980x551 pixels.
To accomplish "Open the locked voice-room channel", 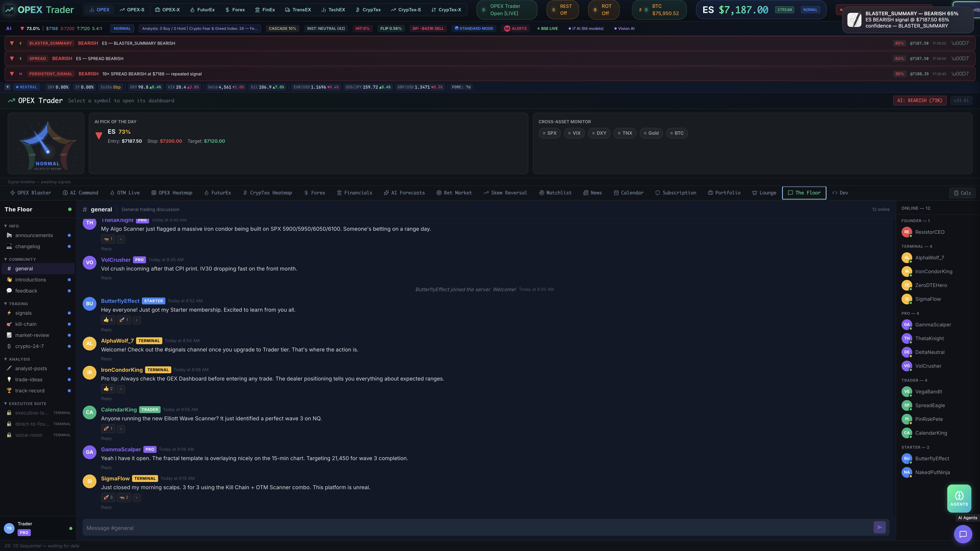I will tap(38, 435).
